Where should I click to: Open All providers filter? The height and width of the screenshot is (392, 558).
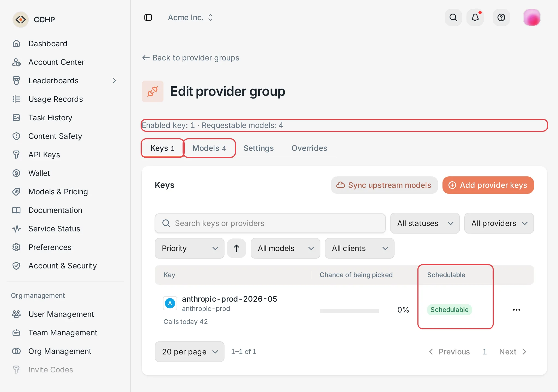(499, 223)
